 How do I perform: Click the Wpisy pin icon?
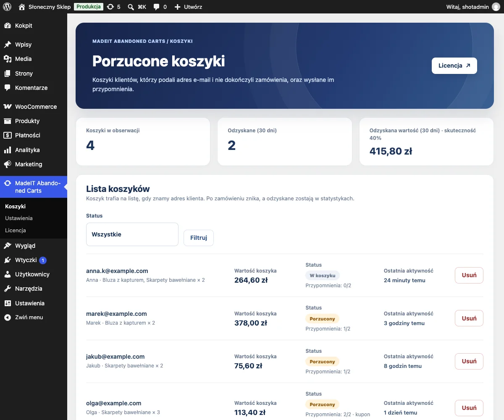point(7,45)
